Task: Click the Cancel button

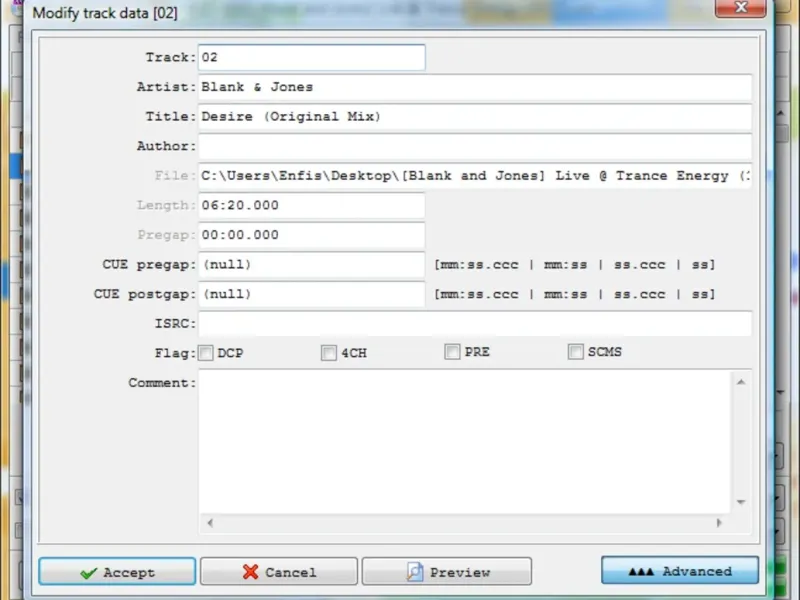Action: [279, 571]
